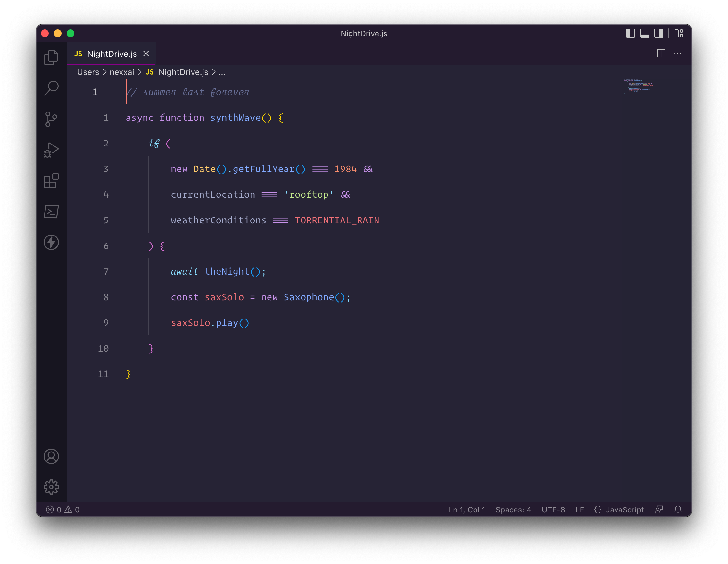Open the Run and Debug panel

click(x=51, y=150)
